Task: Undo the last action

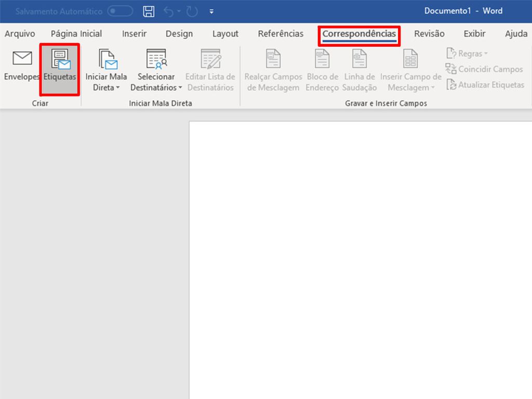Action: pyautogui.click(x=169, y=11)
